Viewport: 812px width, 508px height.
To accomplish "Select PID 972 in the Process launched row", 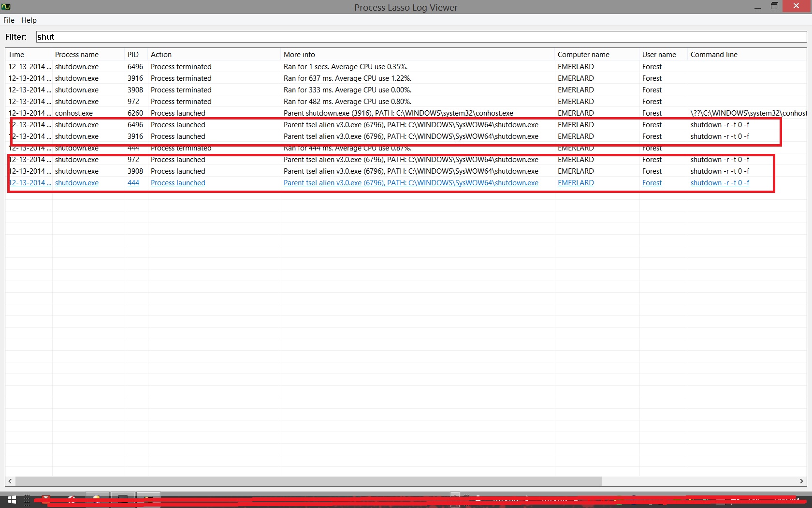I will pyautogui.click(x=133, y=160).
